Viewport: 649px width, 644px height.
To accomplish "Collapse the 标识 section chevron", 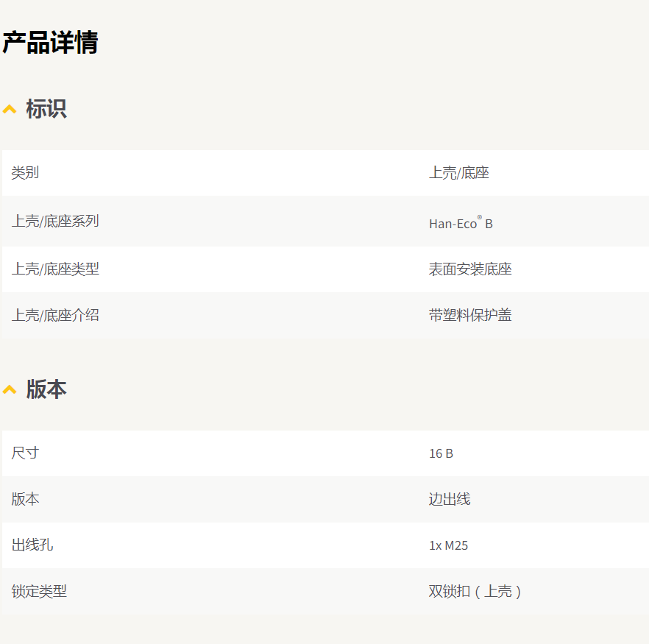I will (x=10, y=109).
